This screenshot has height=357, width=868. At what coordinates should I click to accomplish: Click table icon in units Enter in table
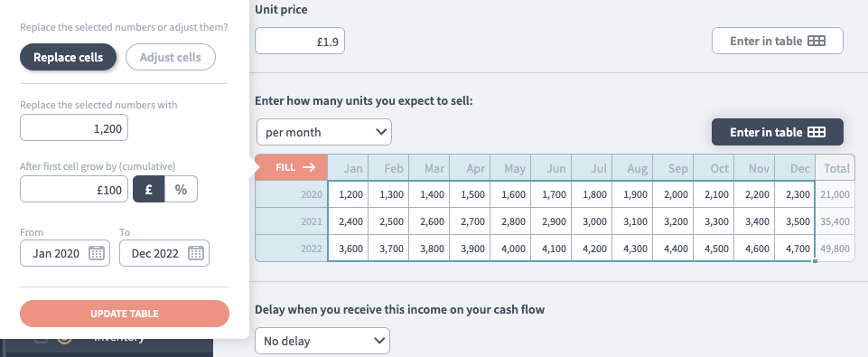pos(817,132)
